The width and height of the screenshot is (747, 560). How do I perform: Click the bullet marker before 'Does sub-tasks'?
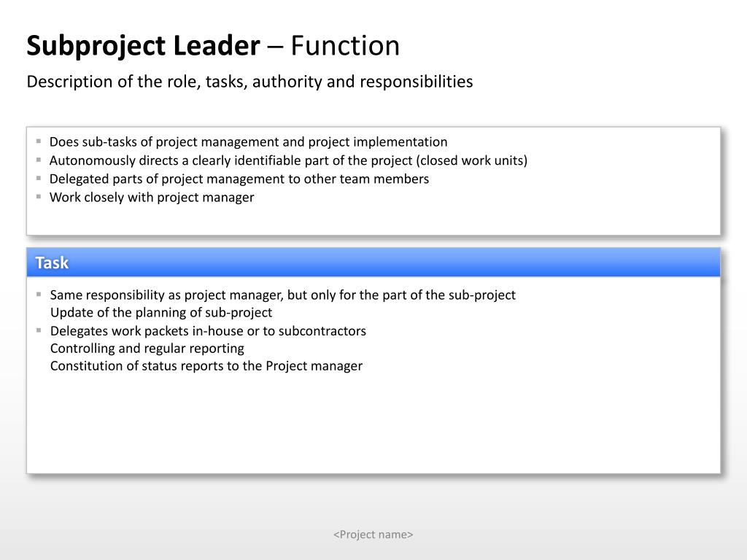coord(39,141)
